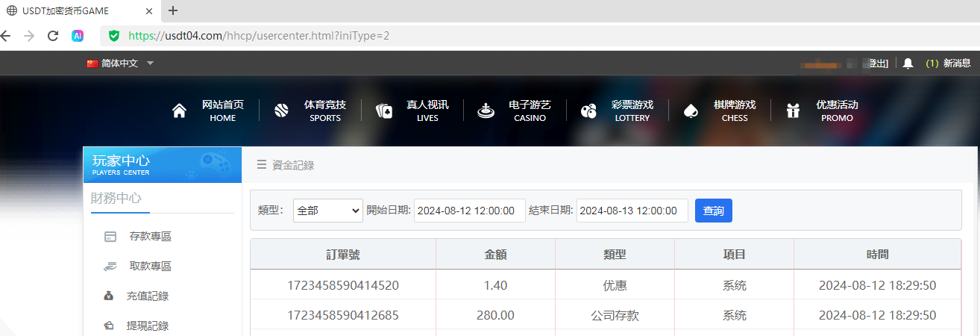
Task: Open the 彩票游戏 LOTTERY menu
Action: (x=632, y=111)
